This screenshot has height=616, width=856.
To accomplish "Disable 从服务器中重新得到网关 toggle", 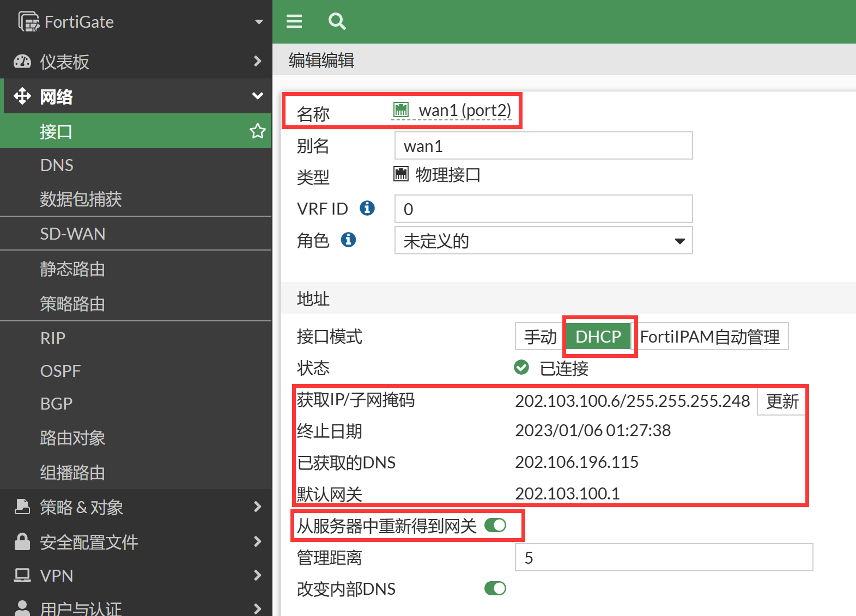I will [x=495, y=525].
